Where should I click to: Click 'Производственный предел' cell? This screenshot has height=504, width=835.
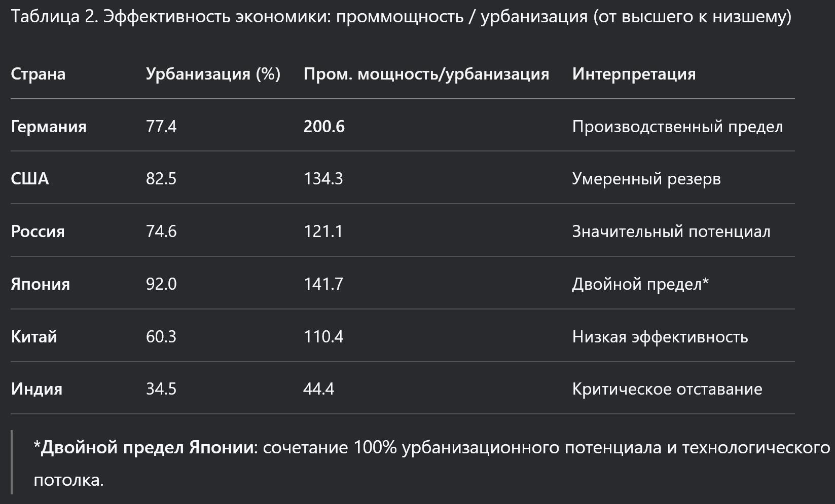(x=677, y=126)
